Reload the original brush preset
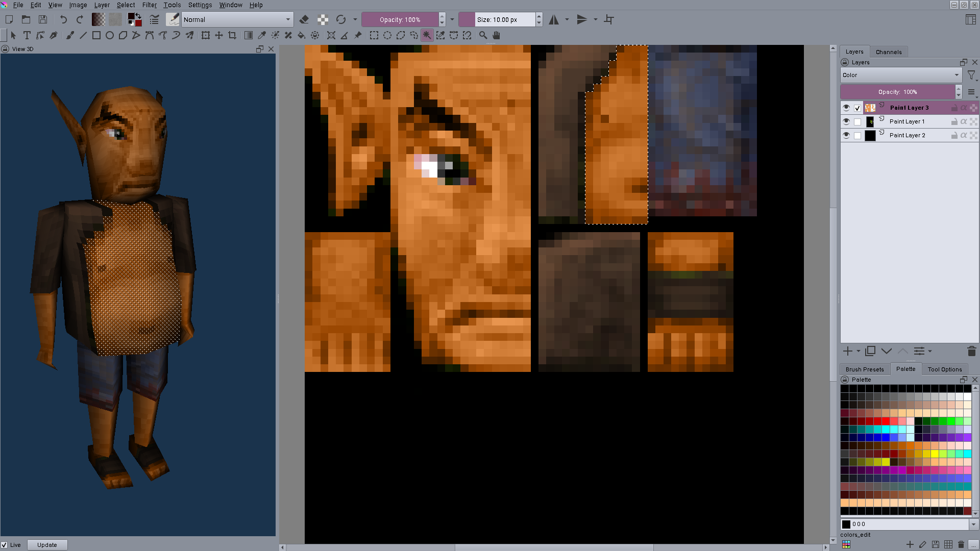This screenshot has height=551, width=980. point(341,20)
